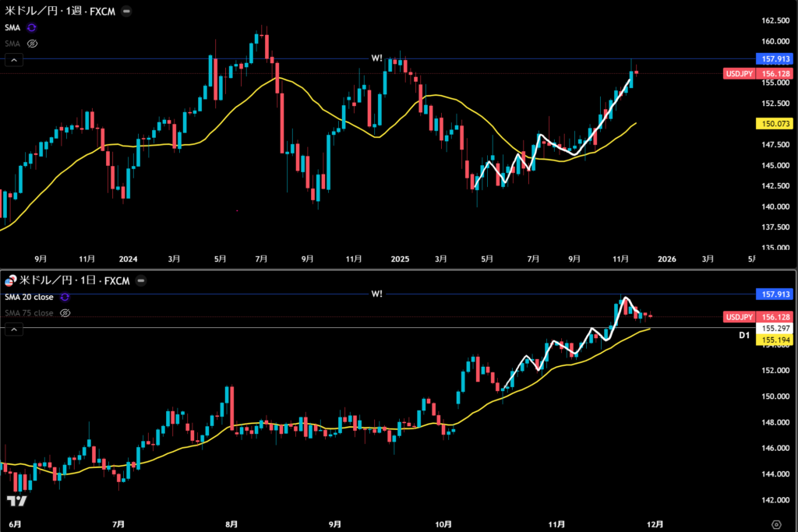
Task: Click the minus icon beside weekly chart title
Action: pyautogui.click(x=127, y=11)
